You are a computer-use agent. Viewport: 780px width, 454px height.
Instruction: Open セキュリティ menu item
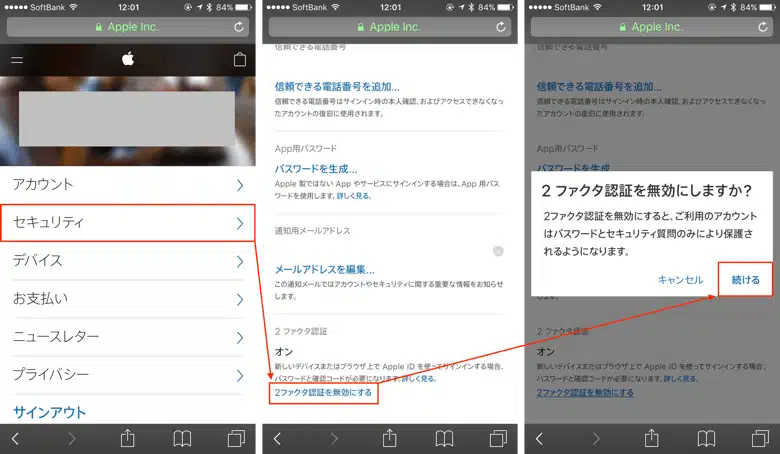point(128,223)
